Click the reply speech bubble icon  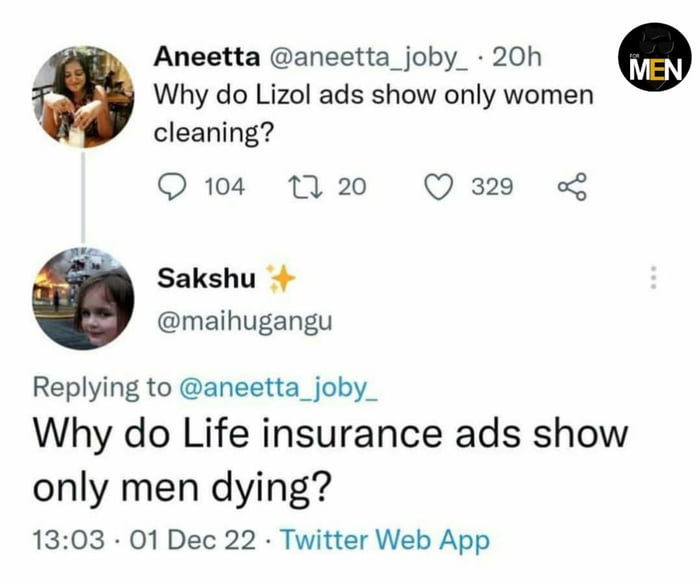point(174,186)
